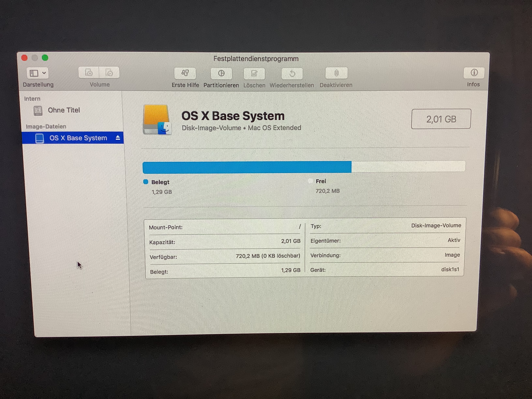Image resolution: width=532 pixels, height=399 pixels.
Task: Click Kapazität value 2,01 GB
Action: [291, 241]
